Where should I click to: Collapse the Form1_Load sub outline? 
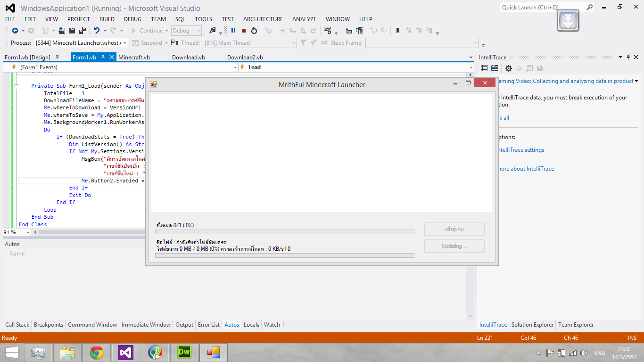tap(17, 86)
